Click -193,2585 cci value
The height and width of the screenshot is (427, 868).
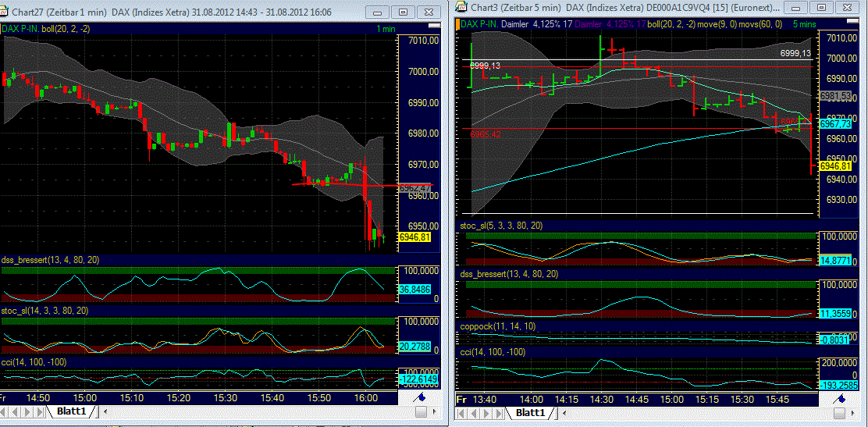[x=837, y=385]
